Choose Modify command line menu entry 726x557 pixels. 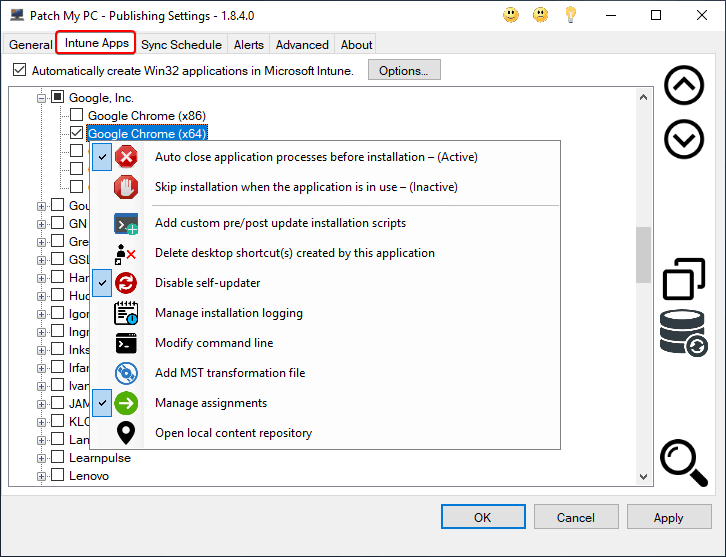tap(325, 343)
